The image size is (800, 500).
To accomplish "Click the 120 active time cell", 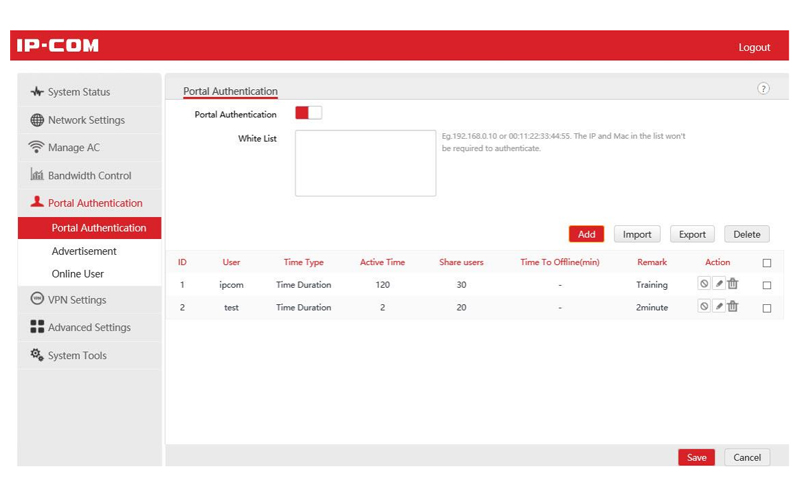I will (382, 285).
